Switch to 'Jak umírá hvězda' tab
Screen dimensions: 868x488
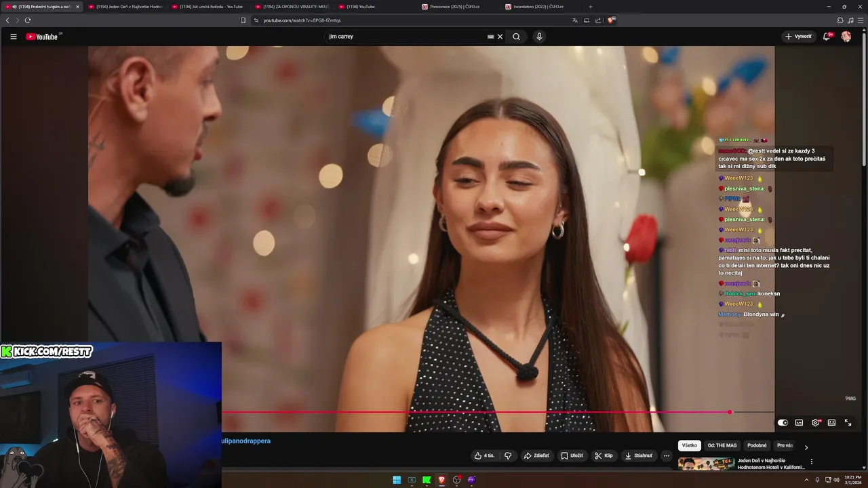209,7
